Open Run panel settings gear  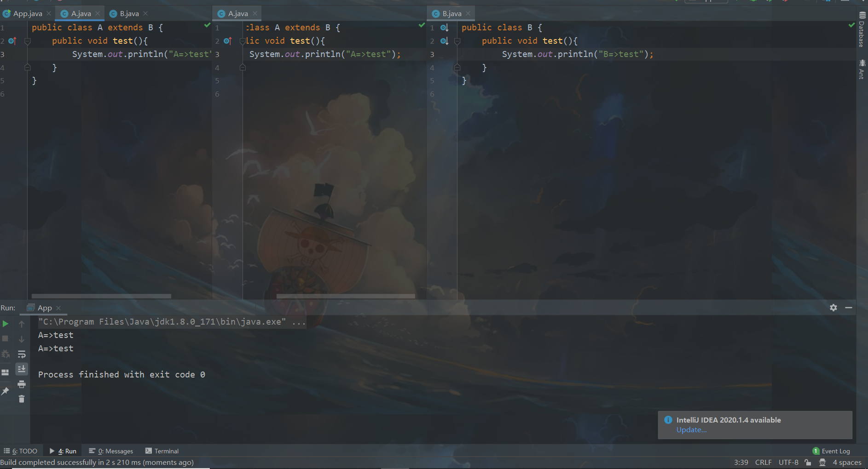pyautogui.click(x=833, y=308)
